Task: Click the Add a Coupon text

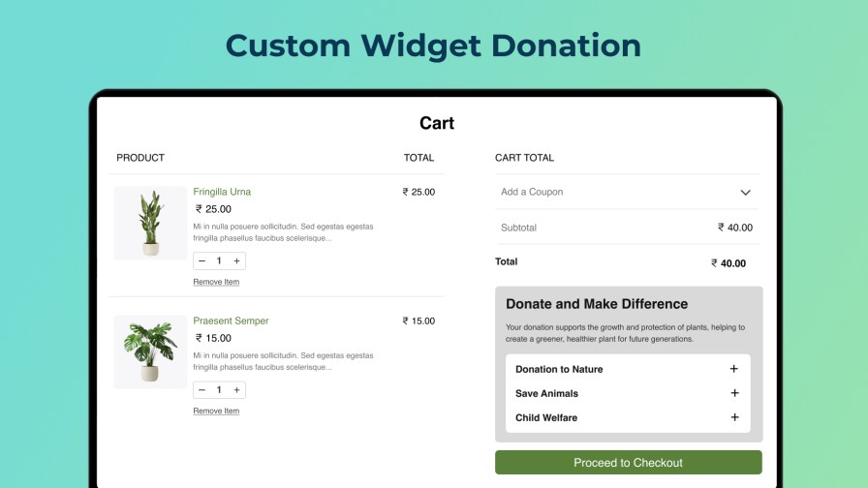Action: 532,192
